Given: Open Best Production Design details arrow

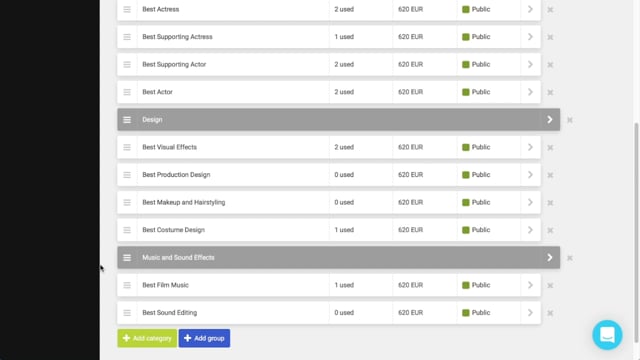Looking at the screenshot, I should point(530,175).
